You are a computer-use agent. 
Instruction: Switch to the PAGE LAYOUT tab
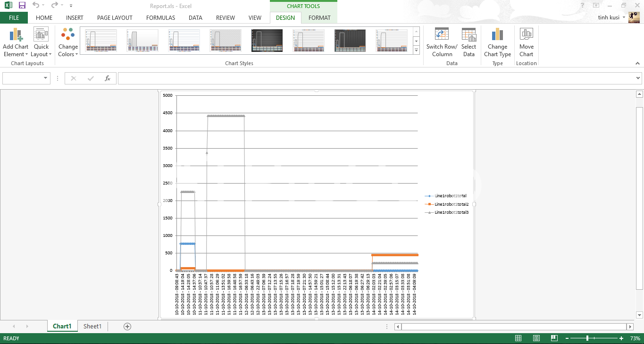click(115, 18)
